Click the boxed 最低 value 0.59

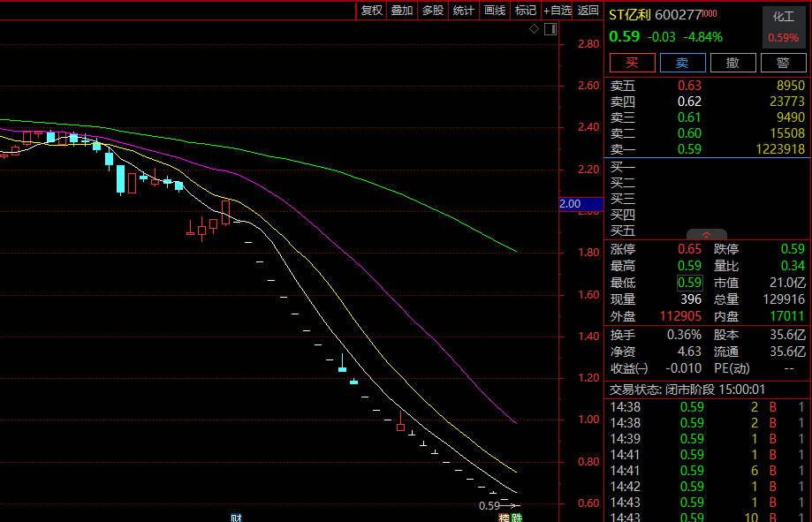coord(690,283)
